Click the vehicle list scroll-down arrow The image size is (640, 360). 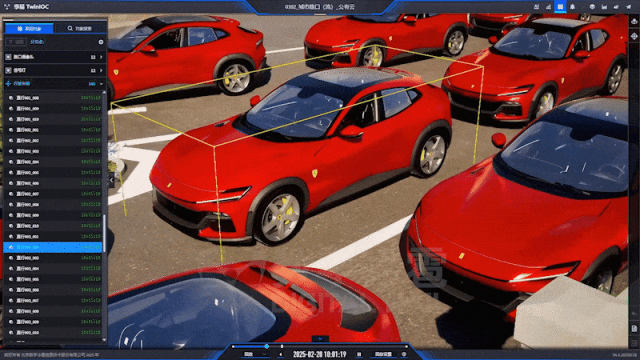(x=104, y=340)
